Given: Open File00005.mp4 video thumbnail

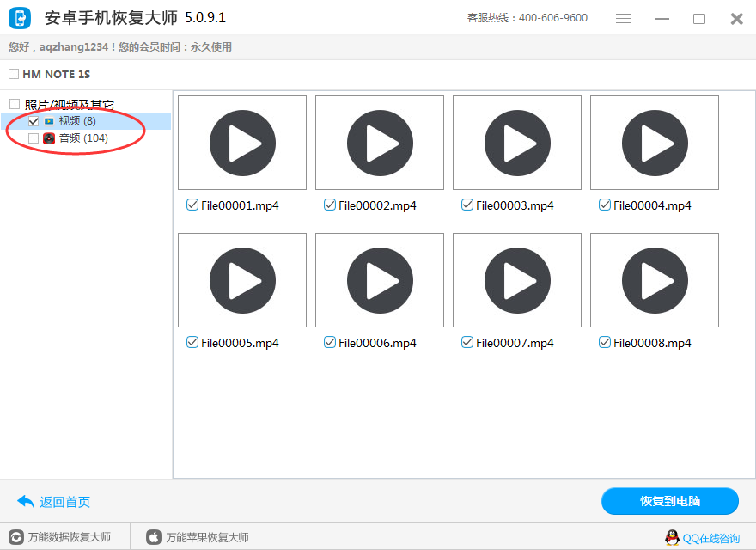Looking at the screenshot, I should (242, 280).
